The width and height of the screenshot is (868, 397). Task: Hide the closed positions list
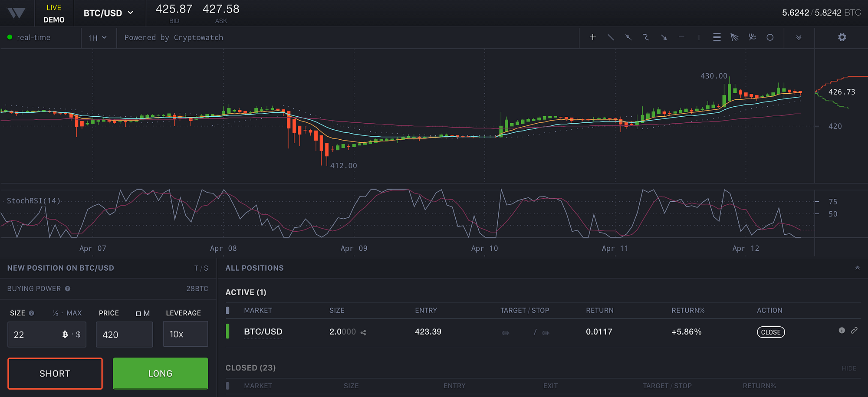click(x=849, y=368)
